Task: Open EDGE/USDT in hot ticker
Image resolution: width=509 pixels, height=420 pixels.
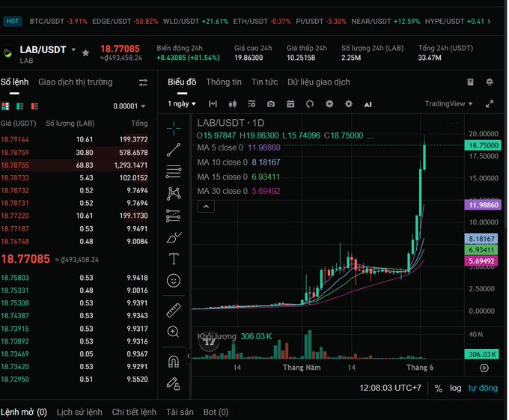Action: tap(125, 22)
